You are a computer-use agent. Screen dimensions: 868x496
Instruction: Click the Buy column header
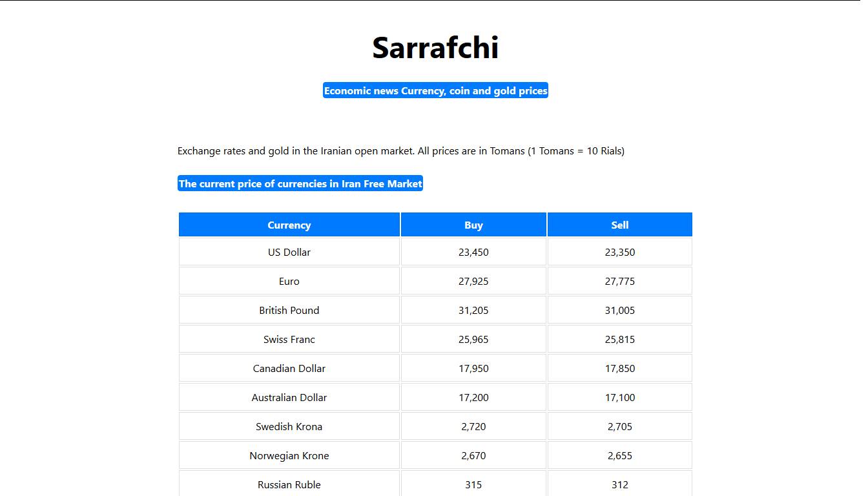click(x=473, y=225)
